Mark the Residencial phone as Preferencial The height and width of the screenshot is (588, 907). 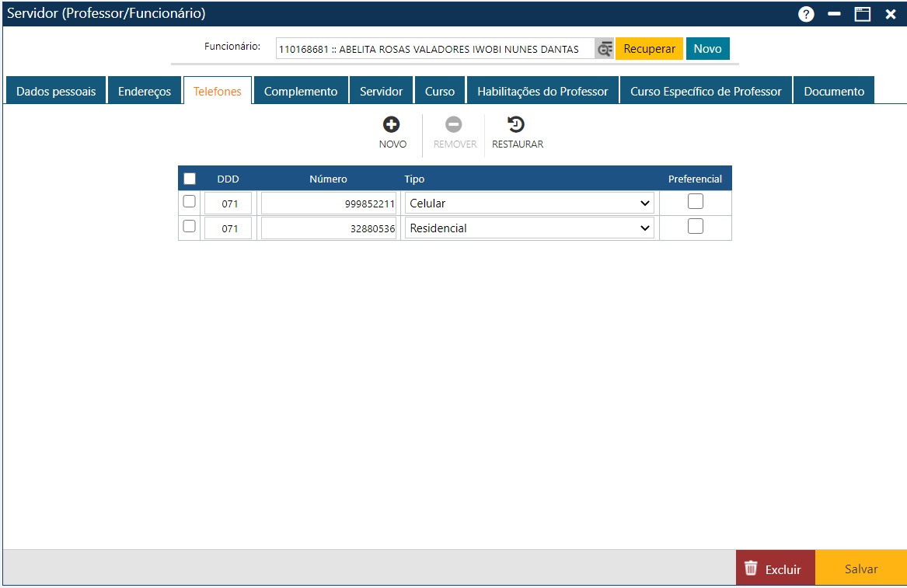(x=696, y=227)
